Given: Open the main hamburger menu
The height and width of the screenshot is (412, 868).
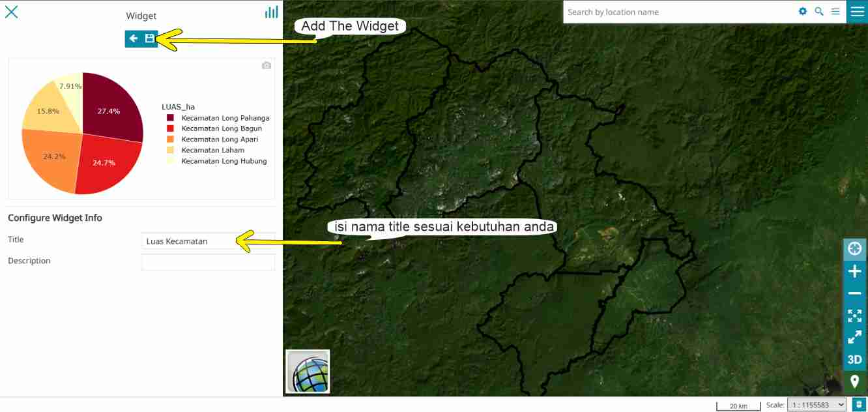Looking at the screenshot, I should click(857, 12).
